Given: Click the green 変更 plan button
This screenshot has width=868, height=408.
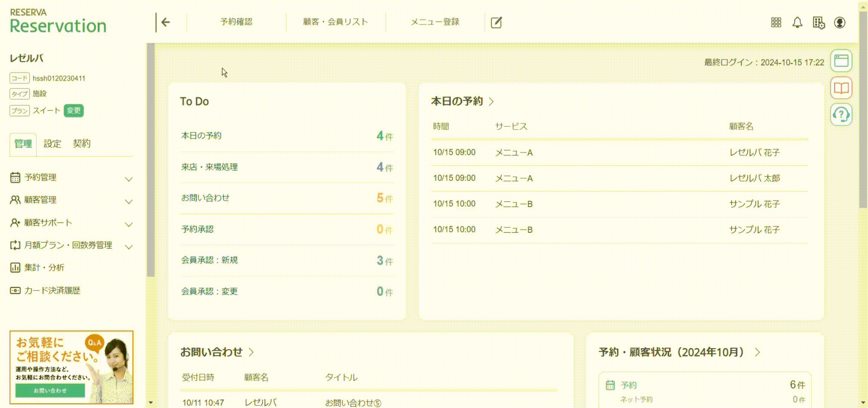Looking at the screenshot, I should tap(74, 111).
